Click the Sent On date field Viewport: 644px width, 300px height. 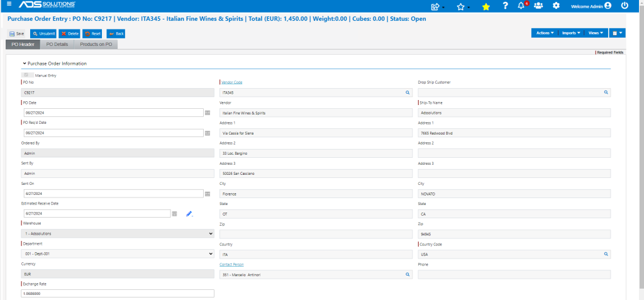point(114,194)
